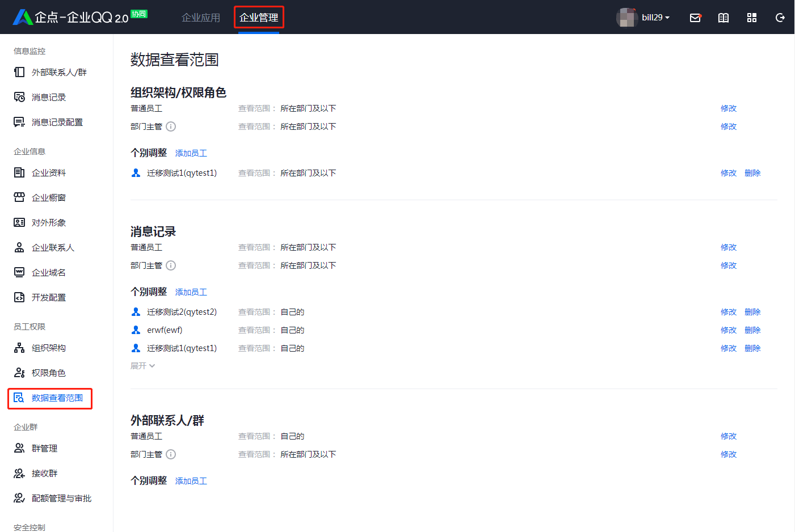
Task: Click 安全控制 sidebar group label
Action: pos(30,527)
